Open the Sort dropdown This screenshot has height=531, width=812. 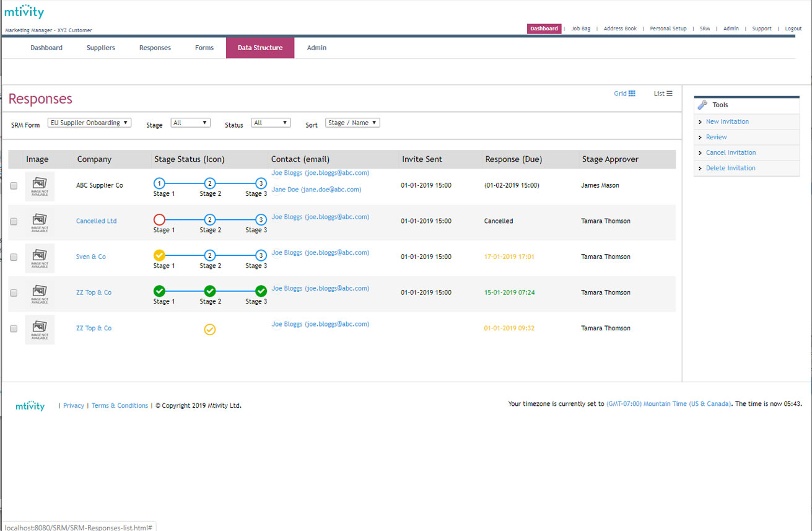[352, 123]
